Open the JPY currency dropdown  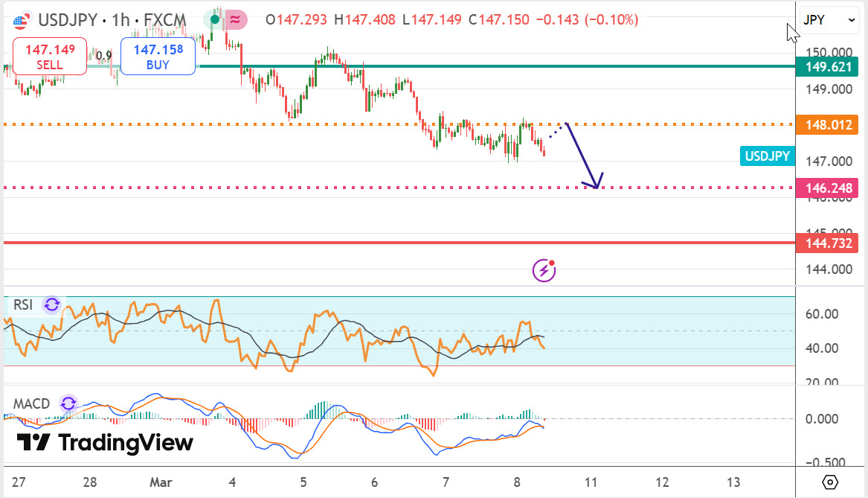829,21
